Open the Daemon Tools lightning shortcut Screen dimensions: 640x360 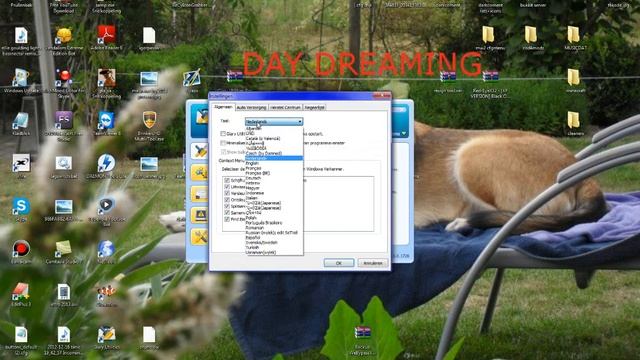(106, 163)
